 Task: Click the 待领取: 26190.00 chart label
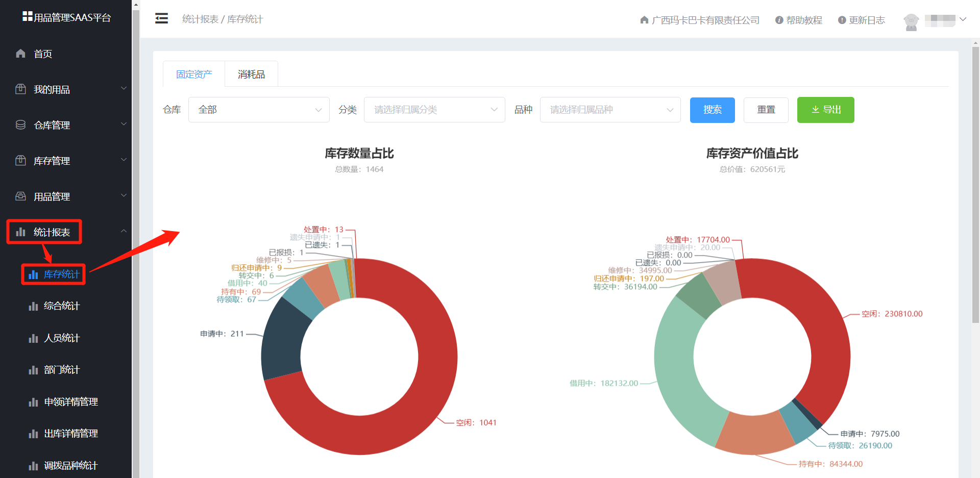(860, 445)
